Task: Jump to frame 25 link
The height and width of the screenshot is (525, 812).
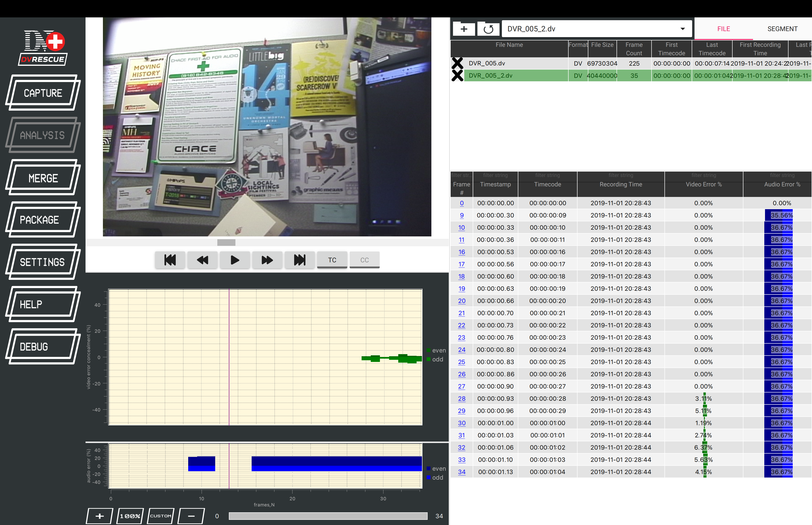Action: coord(462,362)
